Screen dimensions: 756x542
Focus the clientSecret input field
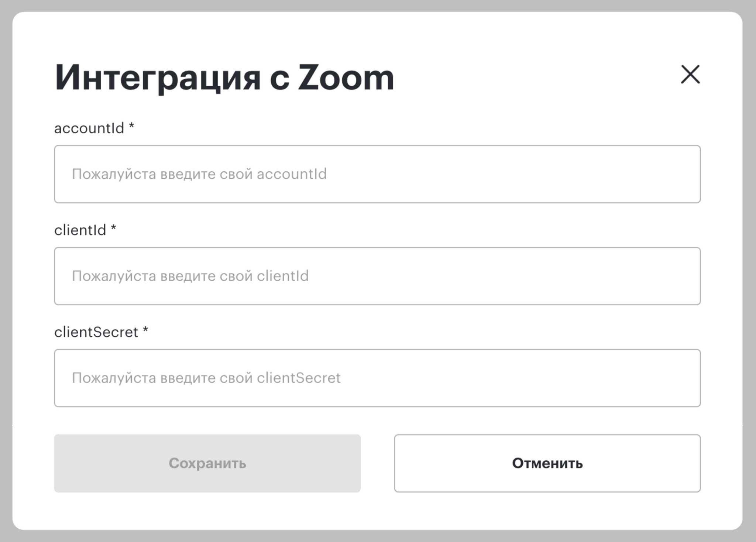click(377, 378)
